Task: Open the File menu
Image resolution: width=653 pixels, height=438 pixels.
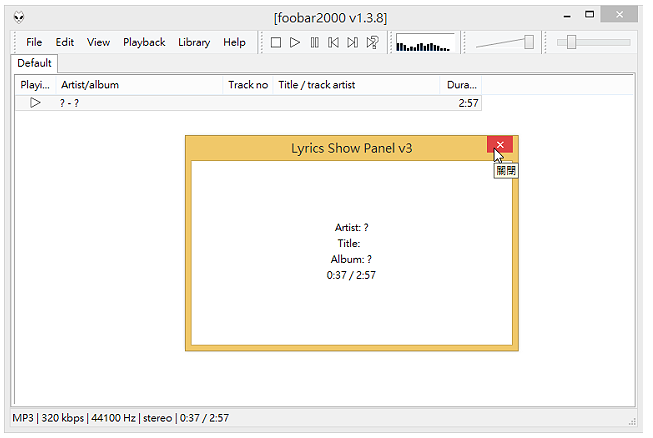Action: [x=34, y=42]
